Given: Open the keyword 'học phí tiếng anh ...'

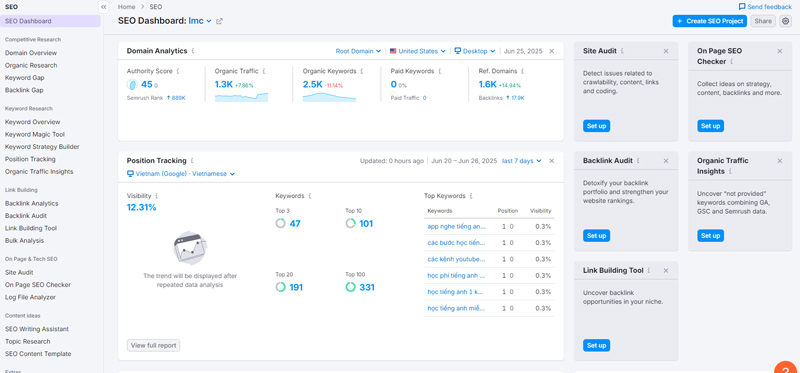Looking at the screenshot, I should coord(456,276).
